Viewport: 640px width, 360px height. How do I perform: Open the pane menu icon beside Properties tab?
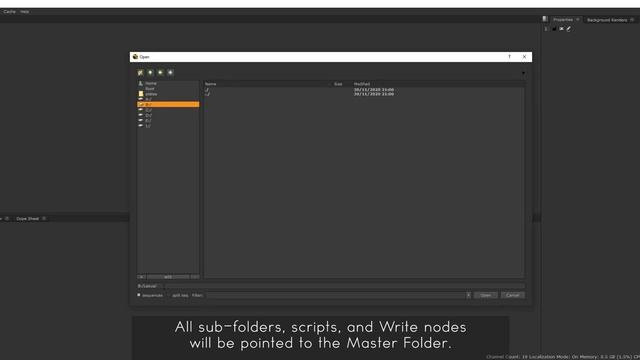coord(545,19)
